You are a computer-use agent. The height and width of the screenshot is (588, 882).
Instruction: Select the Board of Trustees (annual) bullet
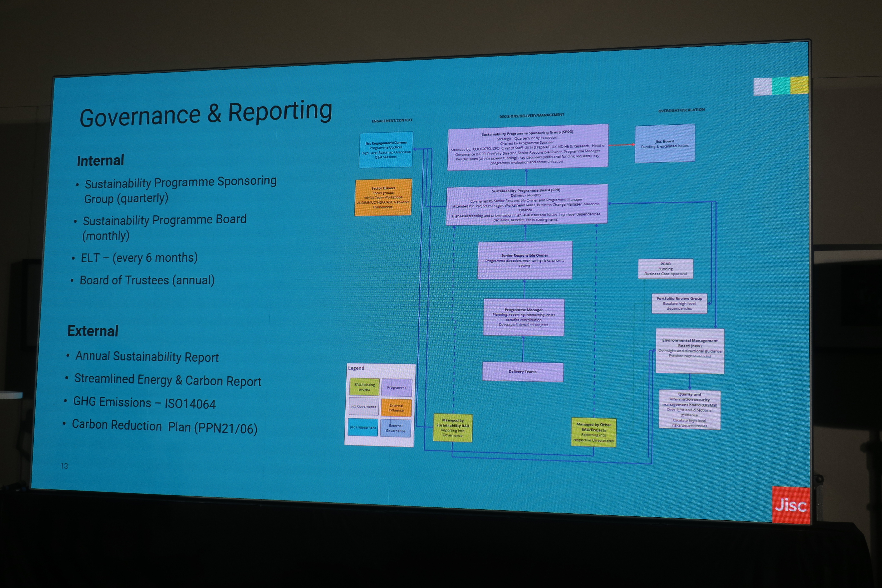tap(147, 280)
